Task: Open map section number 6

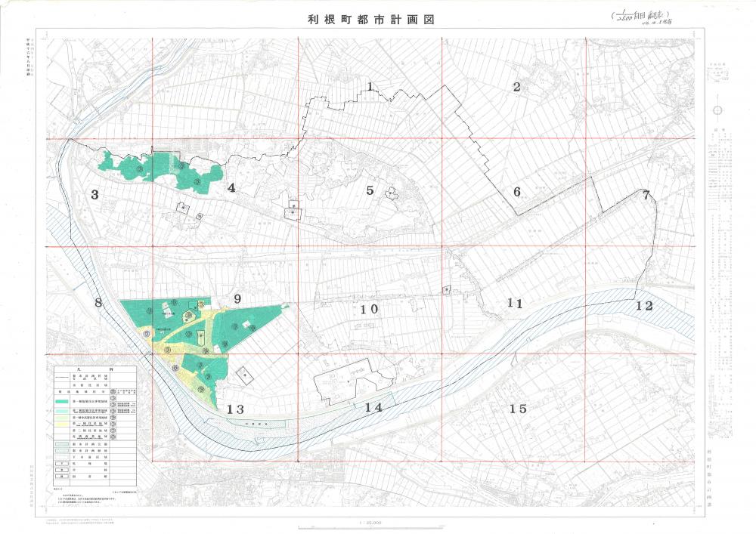Action: [517, 192]
